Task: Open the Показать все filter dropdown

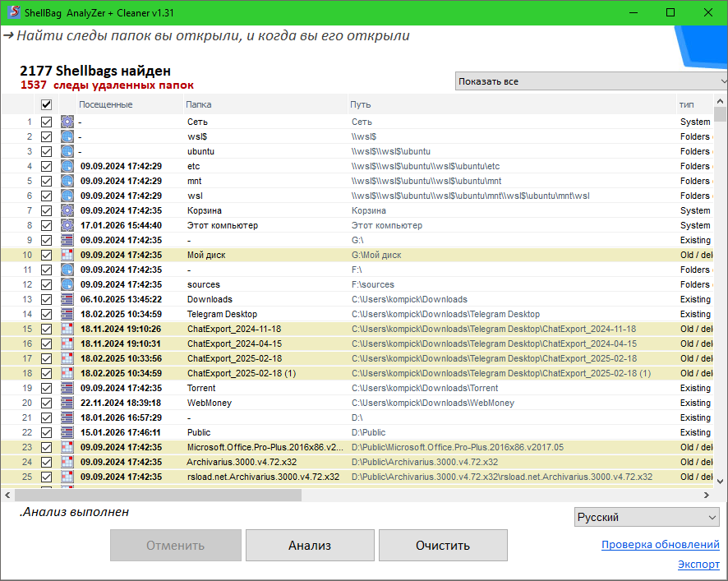Action: coord(591,81)
